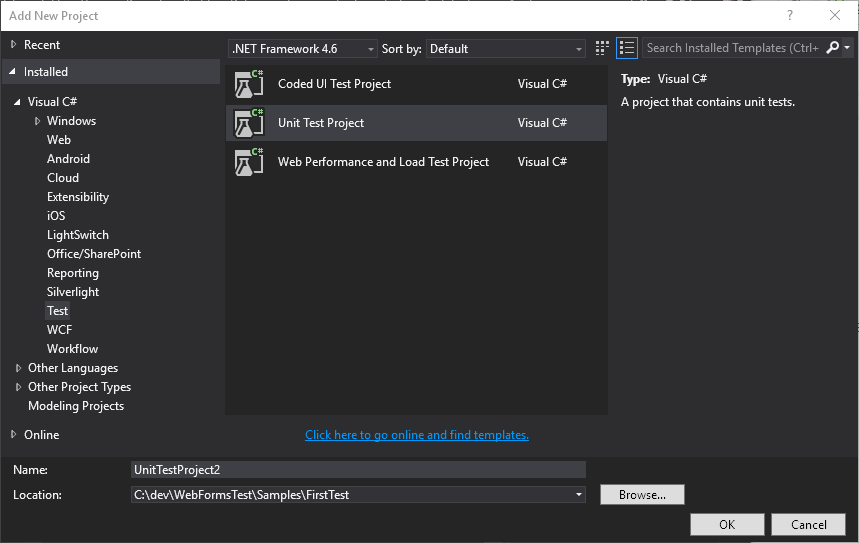Click the Recent section label
This screenshot has height=543, width=859.
(x=42, y=45)
